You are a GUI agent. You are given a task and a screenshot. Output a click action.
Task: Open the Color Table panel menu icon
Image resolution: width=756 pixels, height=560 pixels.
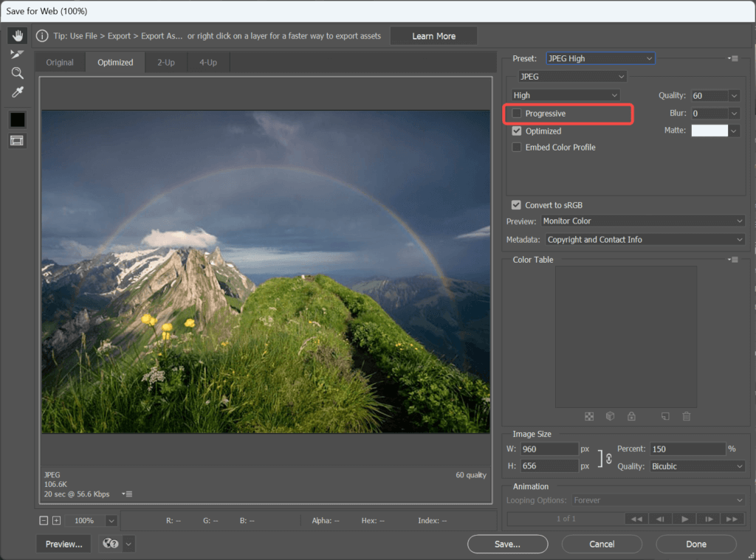[x=733, y=259]
